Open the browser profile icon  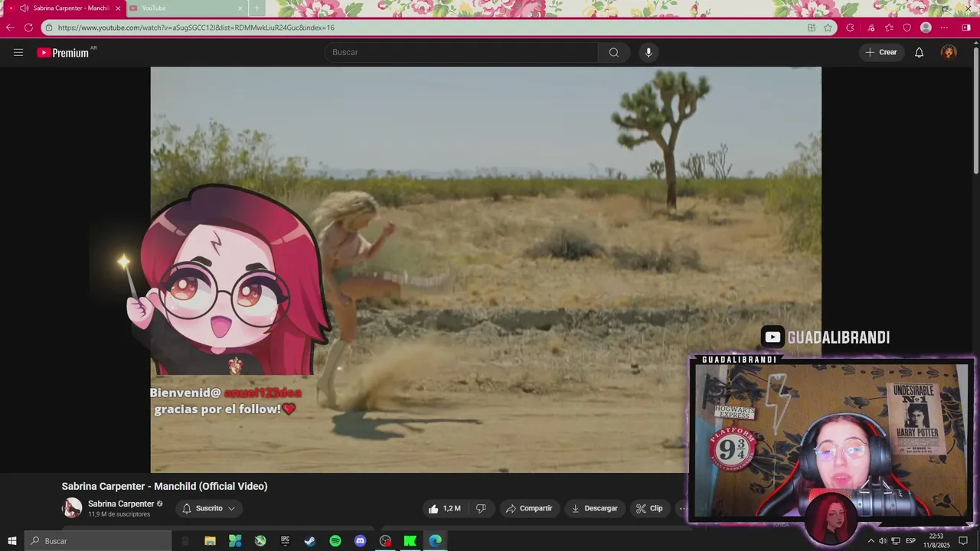926,28
